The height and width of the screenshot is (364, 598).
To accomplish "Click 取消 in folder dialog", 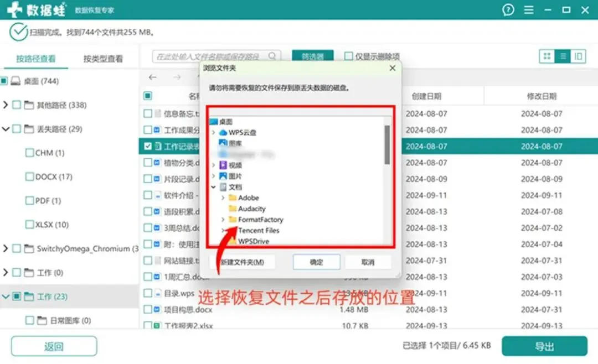I will (x=368, y=262).
